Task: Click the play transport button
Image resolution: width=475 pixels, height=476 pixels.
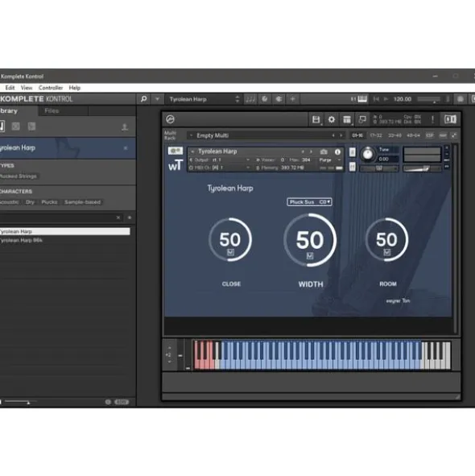Action: (x=386, y=99)
